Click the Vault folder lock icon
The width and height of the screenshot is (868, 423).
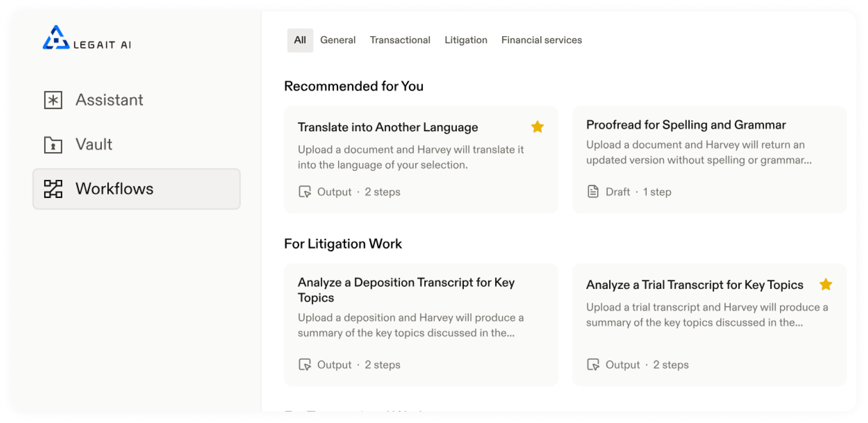53,144
